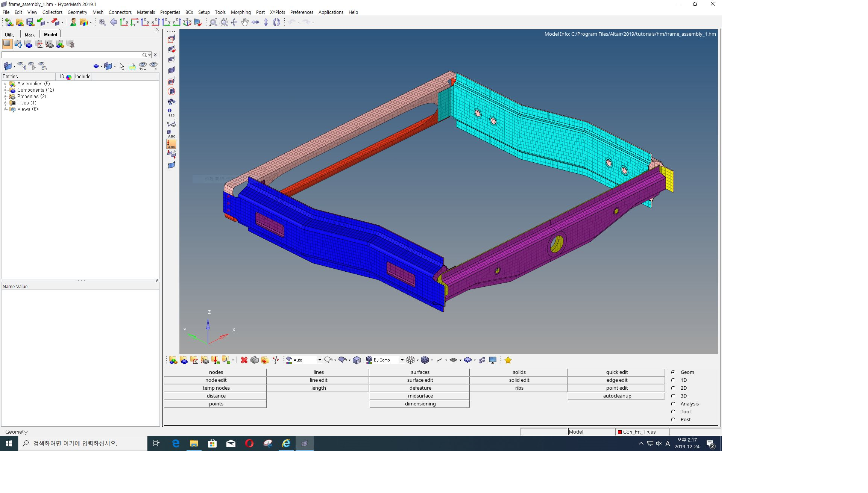
Task: Select the 2D panel radio button
Action: point(673,388)
